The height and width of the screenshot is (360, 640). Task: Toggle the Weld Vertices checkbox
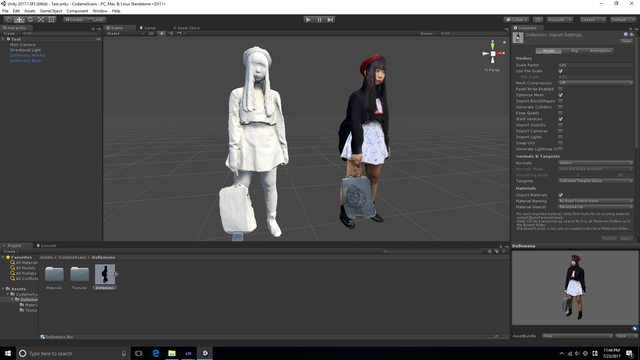click(x=560, y=119)
